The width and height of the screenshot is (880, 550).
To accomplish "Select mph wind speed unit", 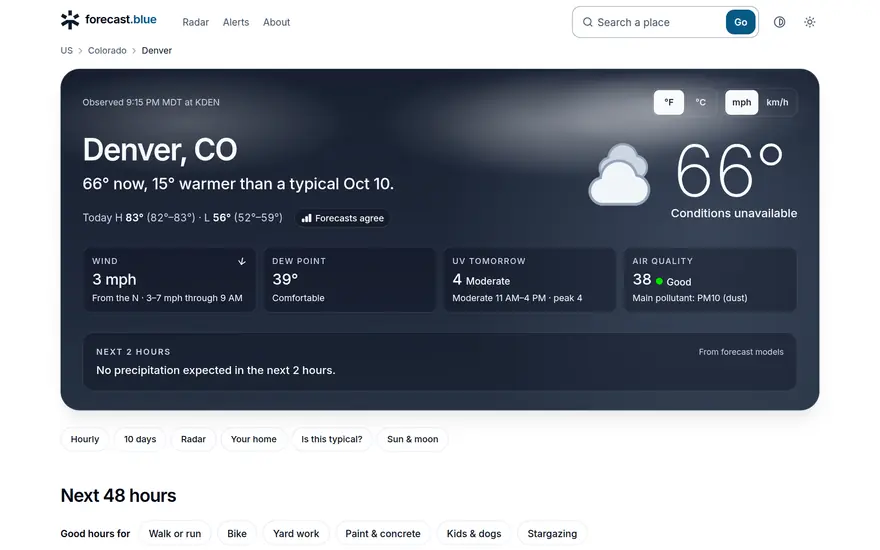I will coord(741,102).
